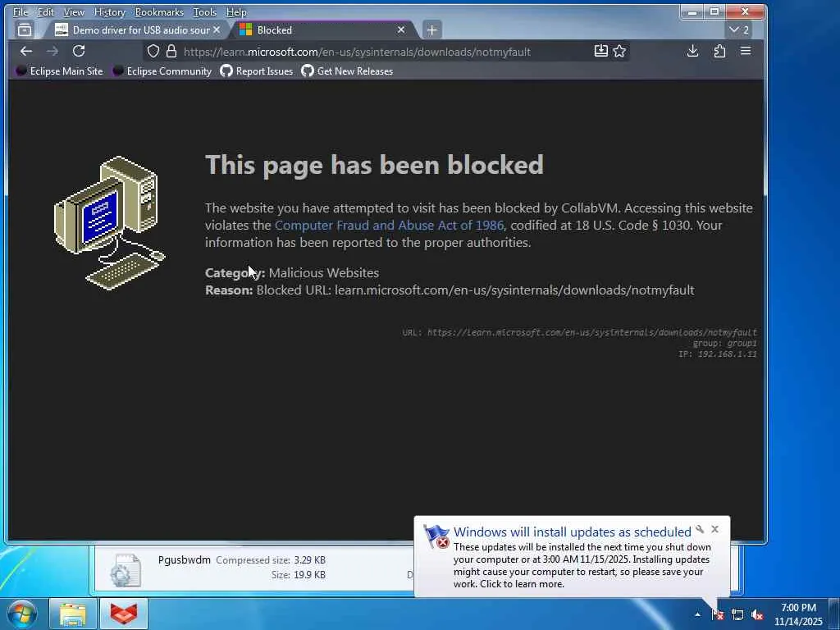Click the Action Center flag tray icon
Viewport: 840px width, 630px height.
click(x=717, y=614)
